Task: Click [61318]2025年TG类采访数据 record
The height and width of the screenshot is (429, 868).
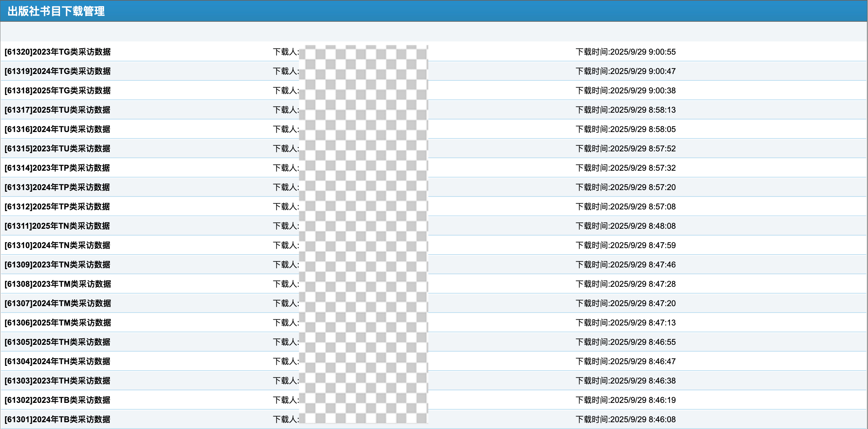Action: [x=58, y=91]
